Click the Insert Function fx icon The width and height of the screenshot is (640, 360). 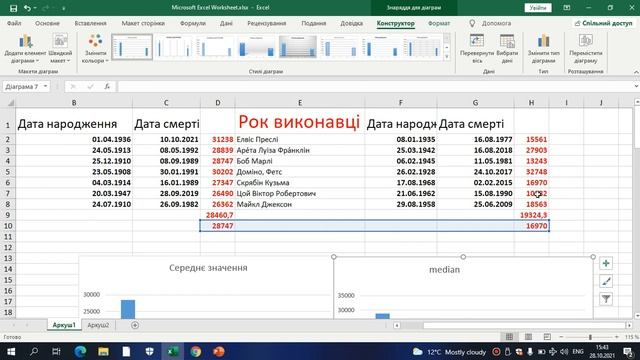[x=107, y=87]
